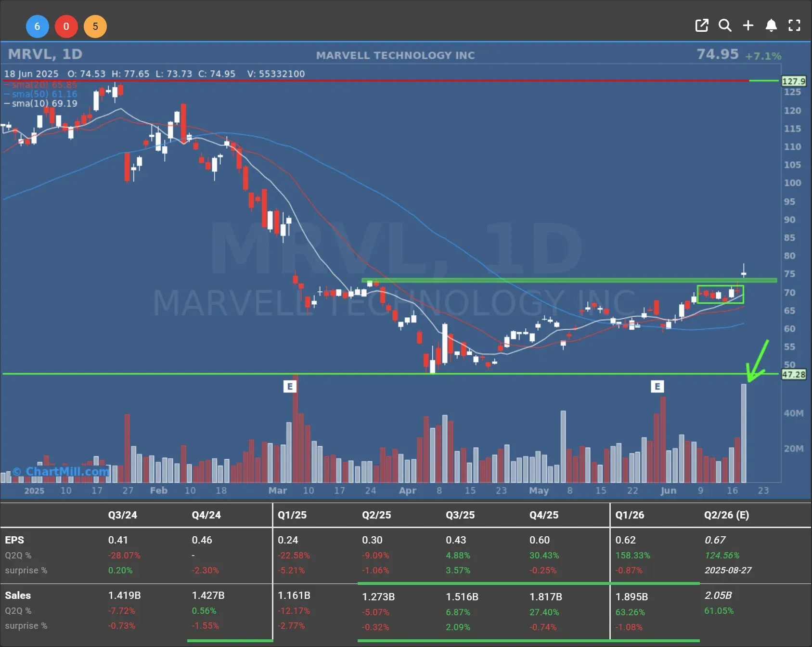Click the -12.17% sales Q2Q cell
812x647 pixels.
click(294, 611)
